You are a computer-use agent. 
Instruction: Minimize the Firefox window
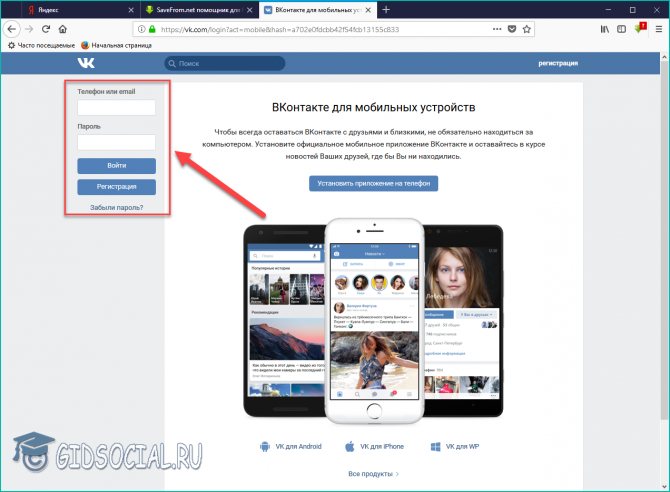pyautogui.click(x=608, y=9)
